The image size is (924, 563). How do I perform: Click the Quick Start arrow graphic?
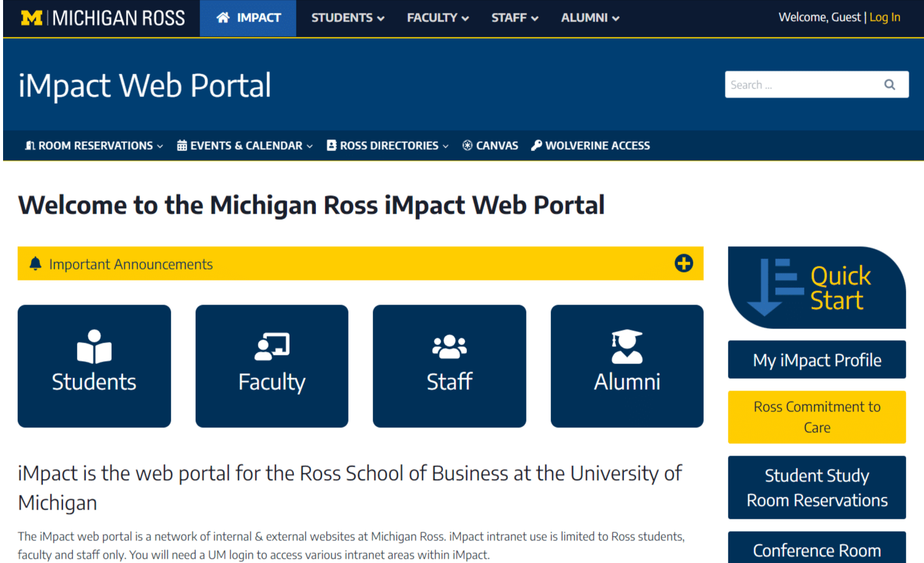[x=774, y=287]
